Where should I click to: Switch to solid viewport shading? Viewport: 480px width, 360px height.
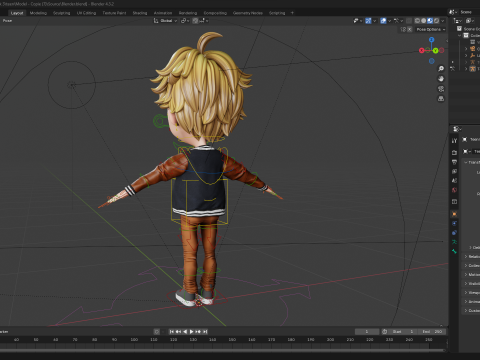(x=424, y=21)
